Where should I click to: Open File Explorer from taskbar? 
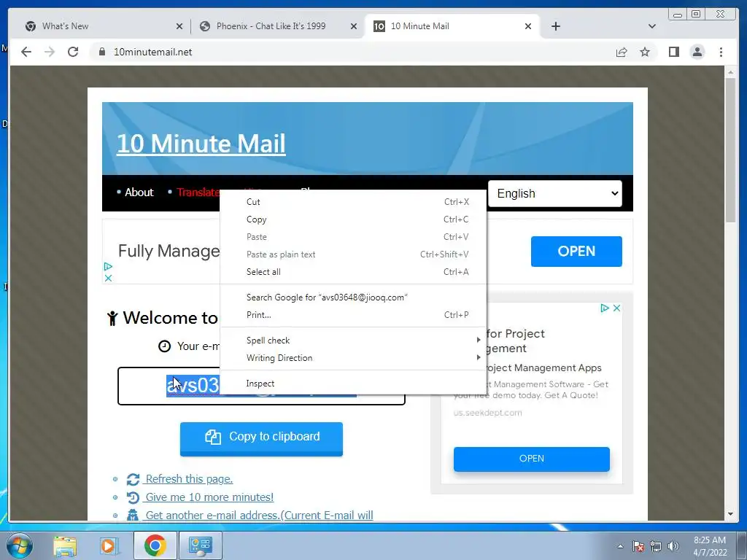pyautogui.click(x=65, y=545)
